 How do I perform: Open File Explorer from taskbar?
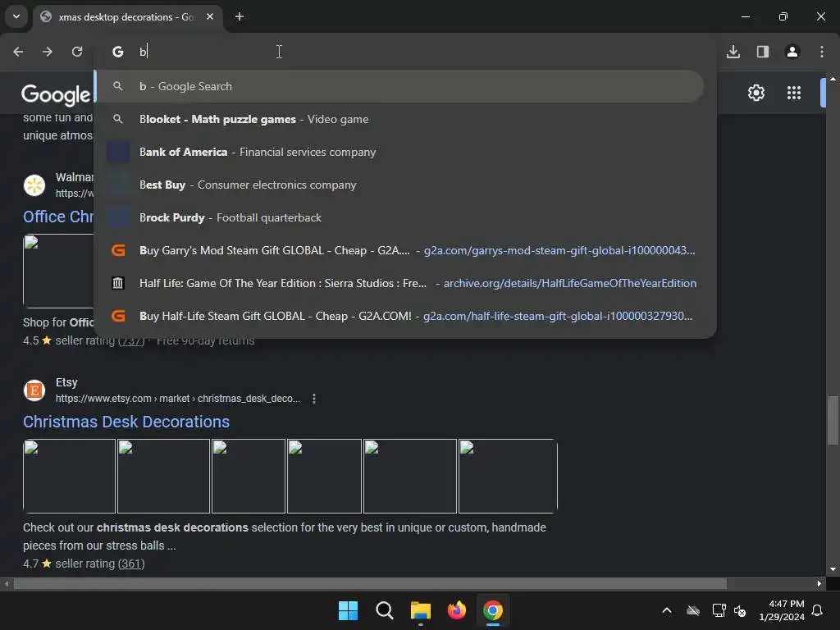421,610
